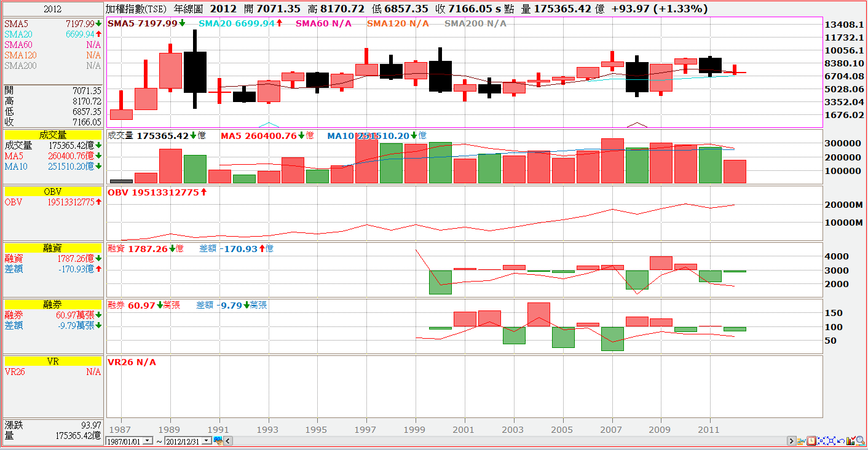Viewport: 868px width, 450px height.
Task: Click the scrollbar left arrow button
Action: click(x=229, y=441)
